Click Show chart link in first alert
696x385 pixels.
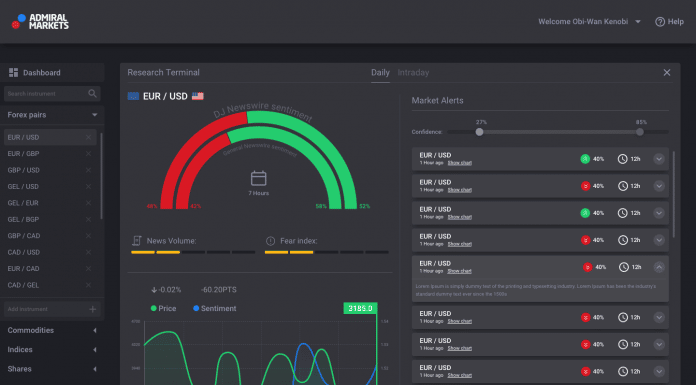click(x=459, y=163)
